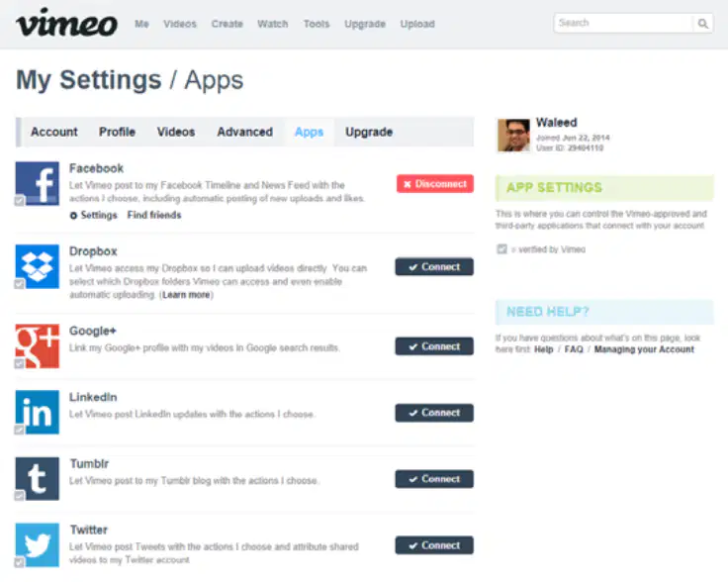
Task: Click the Facebook app icon
Action: pyautogui.click(x=38, y=183)
